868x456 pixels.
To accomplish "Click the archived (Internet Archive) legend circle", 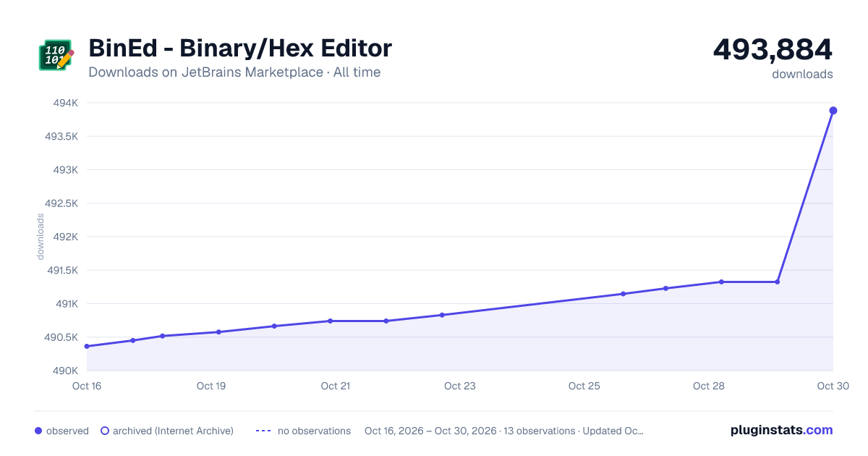I will click(x=105, y=431).
